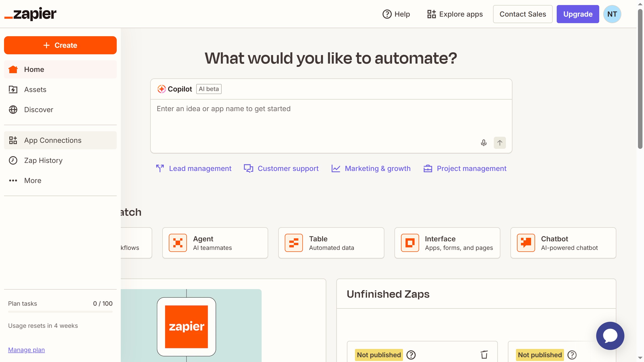The width and height of the screenshot is (644, 362).
Task: Open App Connections in the sidebar
Action: point(60,140)
